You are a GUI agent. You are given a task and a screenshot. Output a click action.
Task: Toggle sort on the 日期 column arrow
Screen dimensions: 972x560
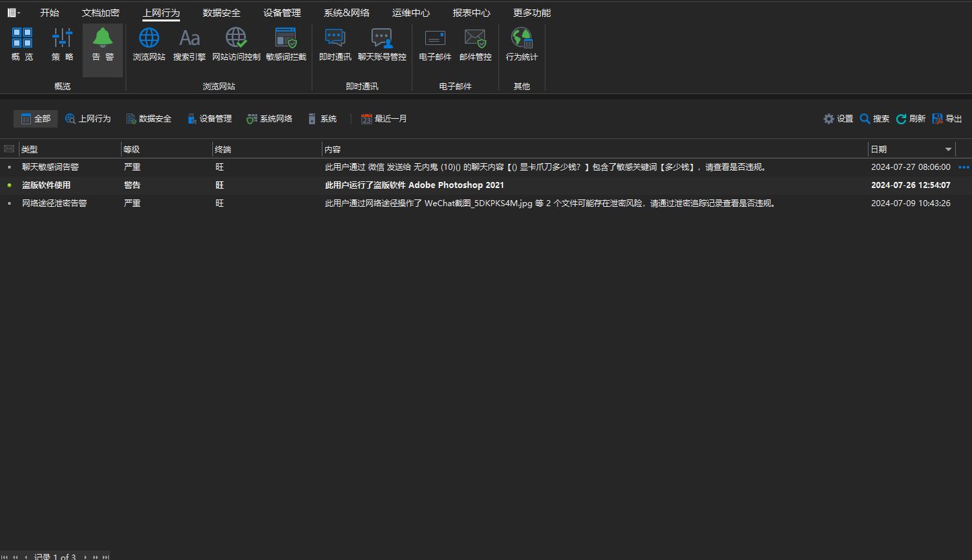[x=948, y=150]
